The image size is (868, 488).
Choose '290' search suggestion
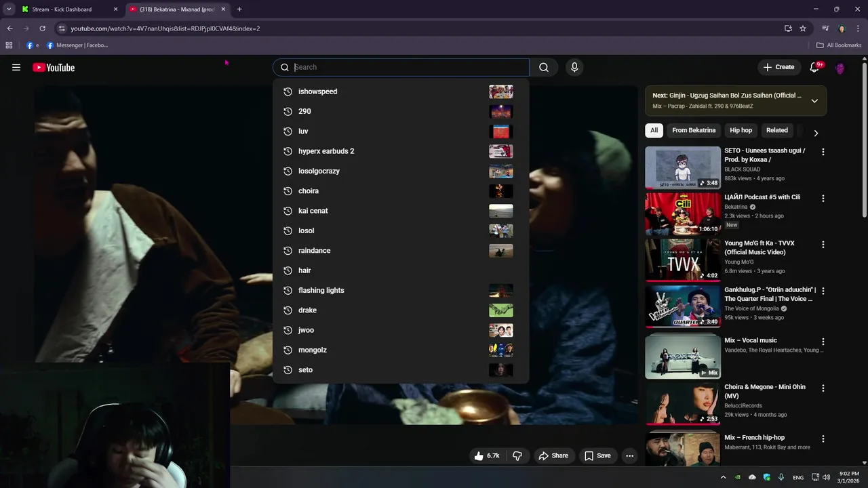coord(401,111)
